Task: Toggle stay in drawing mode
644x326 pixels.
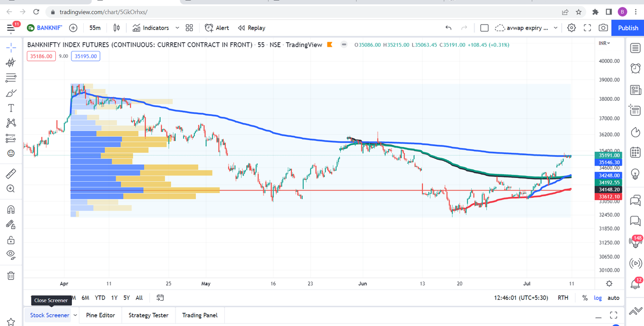Action: [x=11, y=224]
